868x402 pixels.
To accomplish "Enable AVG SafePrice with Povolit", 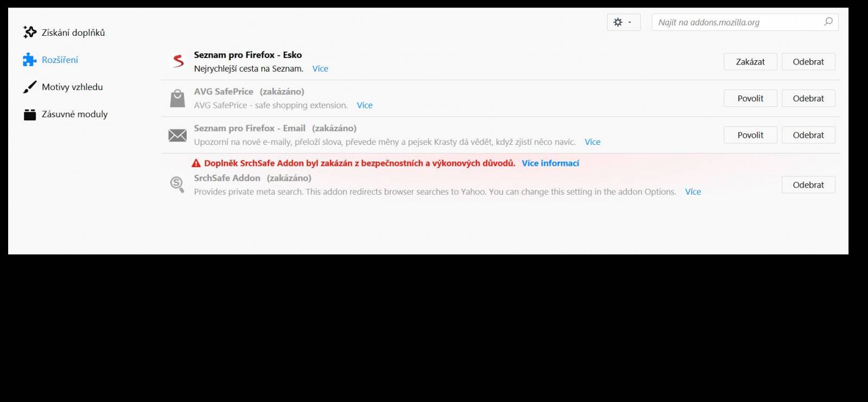I will [x=750, y=98].
